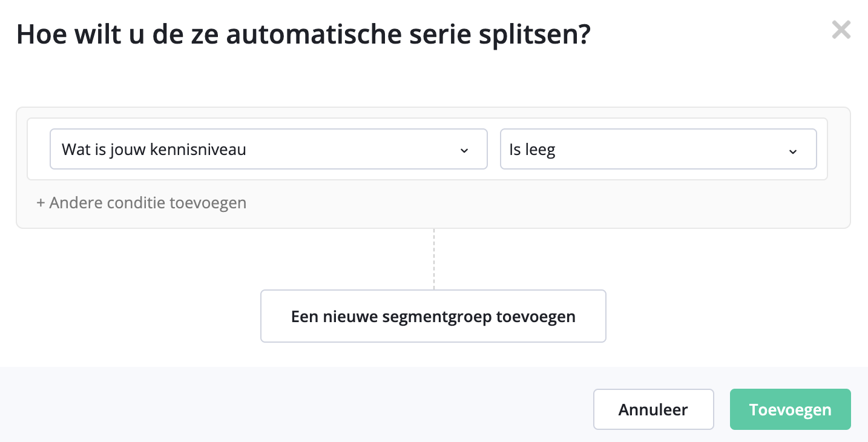Select the condition group panel

433,168
